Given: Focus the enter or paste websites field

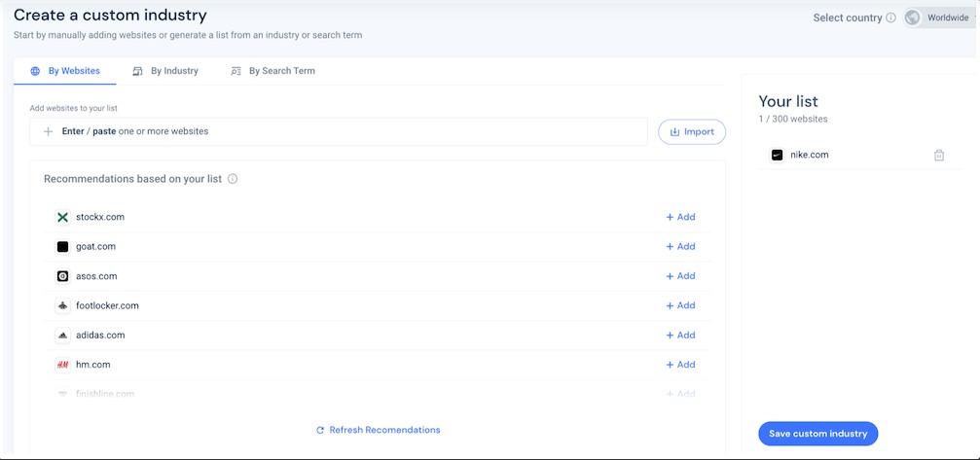Looking at the screenshot, I should click(x=341, y=131).
